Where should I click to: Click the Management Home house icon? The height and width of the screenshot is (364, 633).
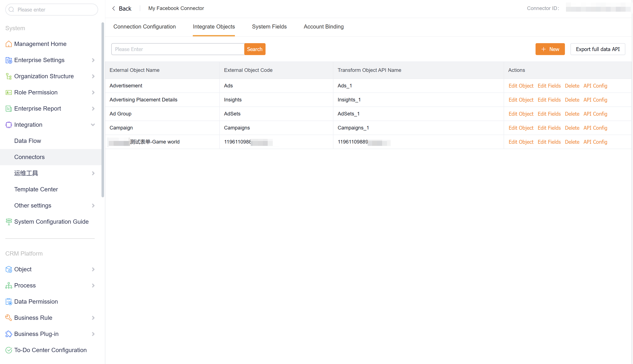(9, 44)
